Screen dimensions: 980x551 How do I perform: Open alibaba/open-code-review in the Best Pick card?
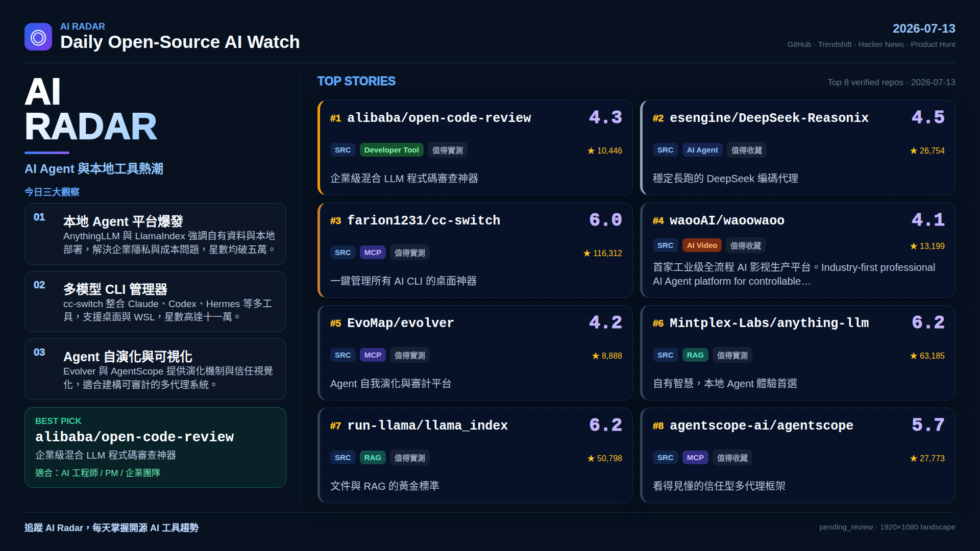pos(135,437)
